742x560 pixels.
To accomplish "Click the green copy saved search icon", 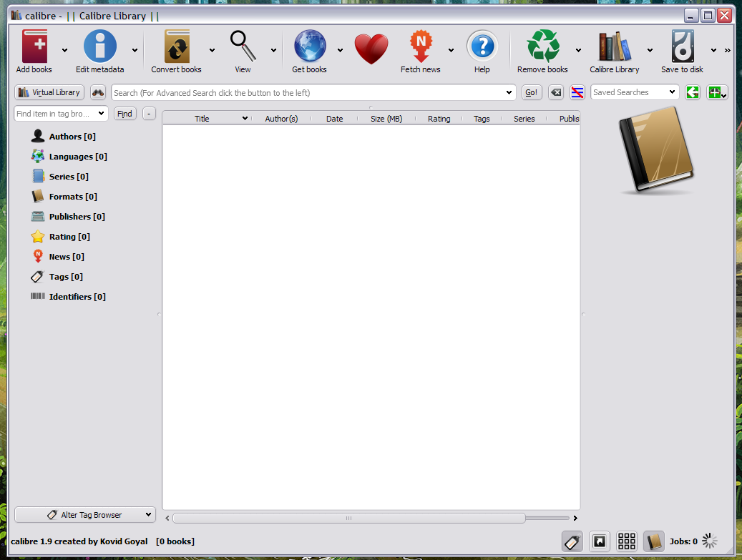I will (x=693, y=92).
